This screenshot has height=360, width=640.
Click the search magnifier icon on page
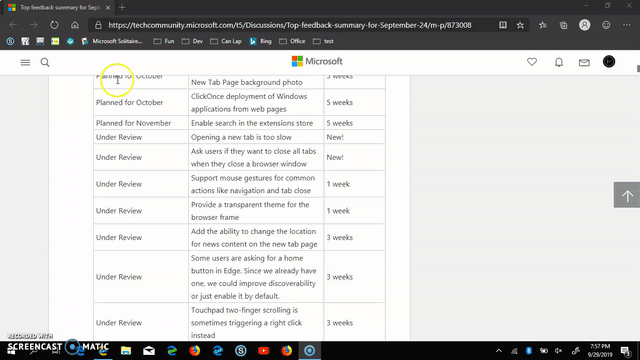point(45,62)
